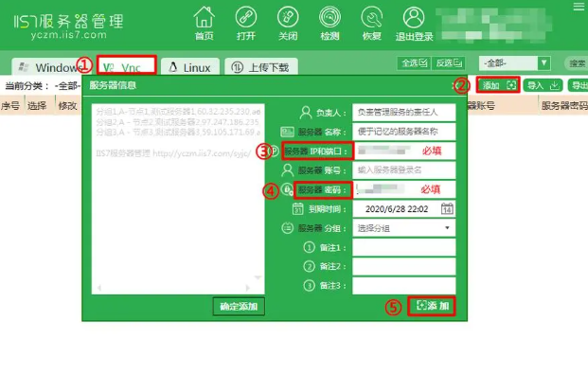Open the calendar picker icon
Screen dimensions: 588x392
pyautogui.click(x=447, y=209)
